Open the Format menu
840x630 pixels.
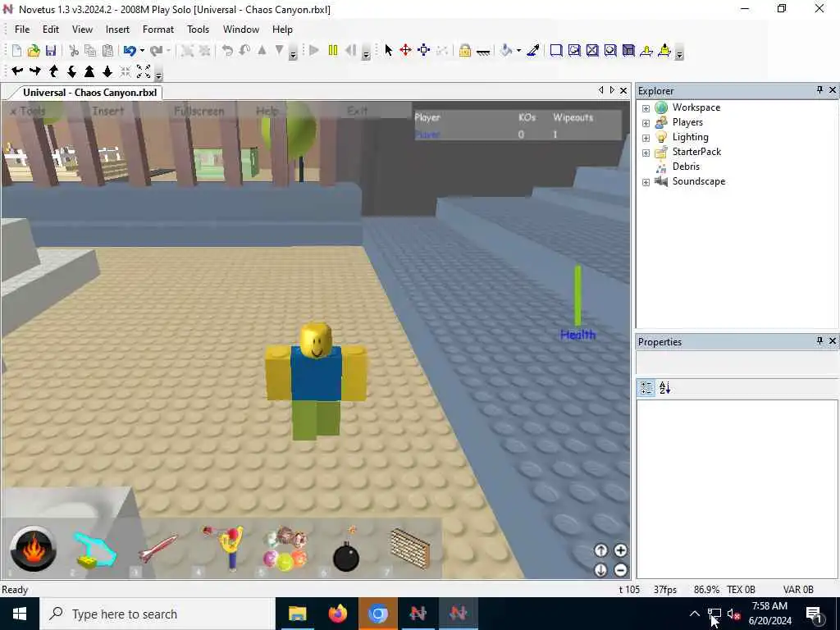[x=158, y=30]
